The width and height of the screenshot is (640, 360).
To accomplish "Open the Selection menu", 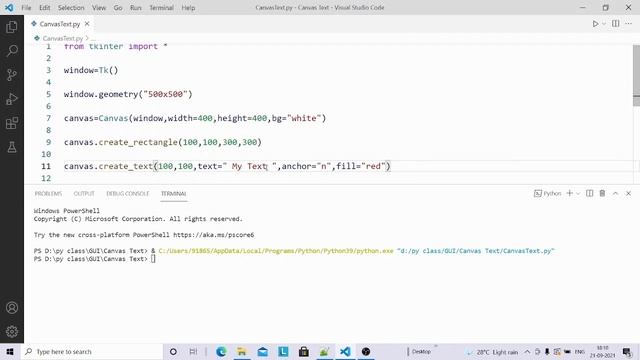I will tap(71, 8).
